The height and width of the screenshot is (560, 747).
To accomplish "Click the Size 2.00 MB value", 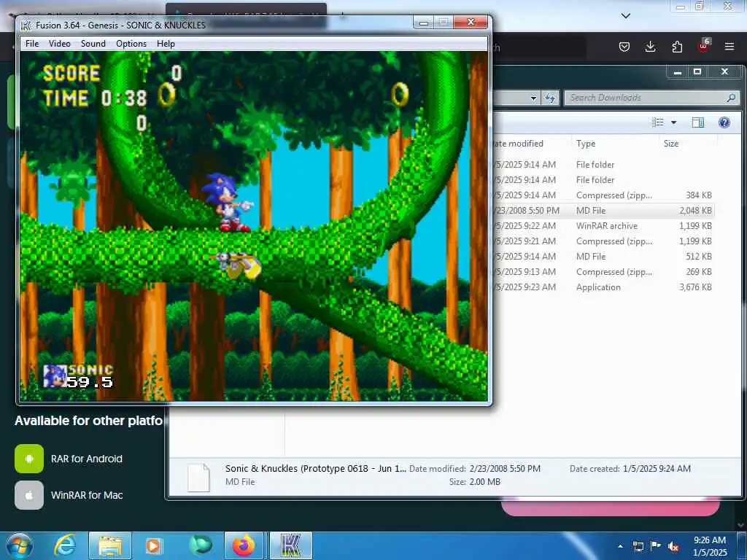I will coord(484,482).
